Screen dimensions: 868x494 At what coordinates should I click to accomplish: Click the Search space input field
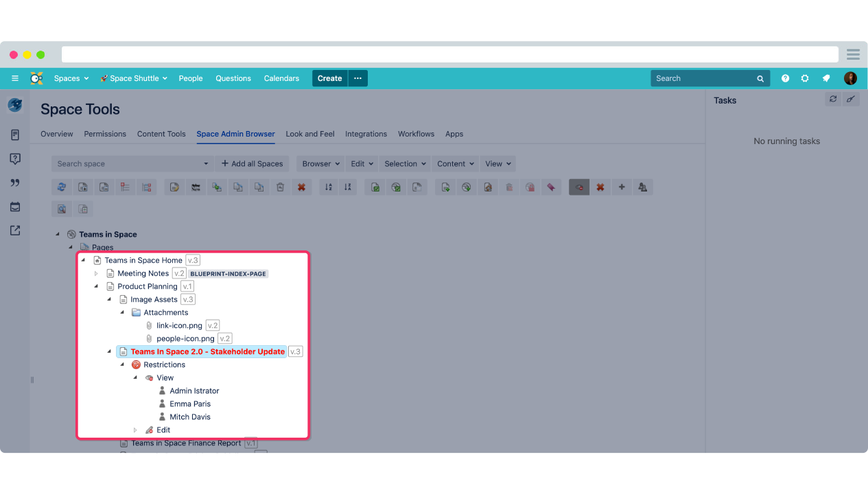(x=130, y=163)
